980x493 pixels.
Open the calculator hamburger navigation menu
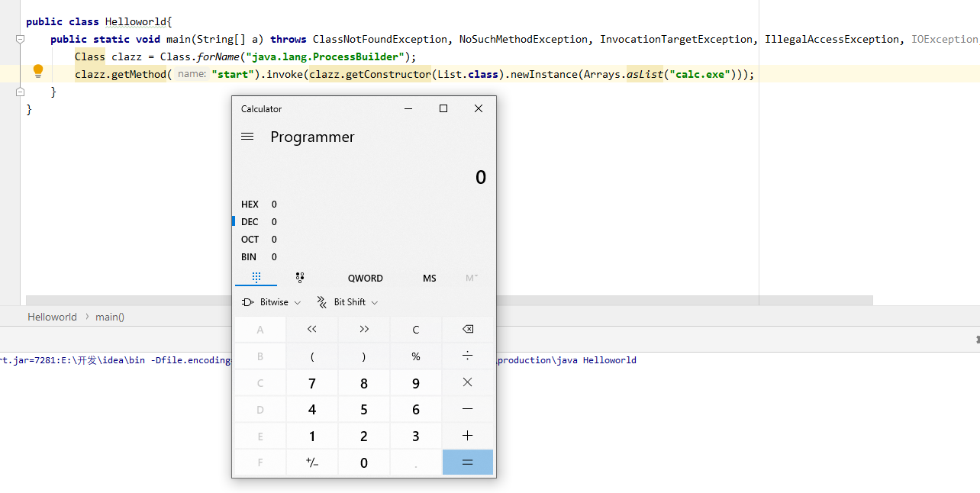point(247,137)
